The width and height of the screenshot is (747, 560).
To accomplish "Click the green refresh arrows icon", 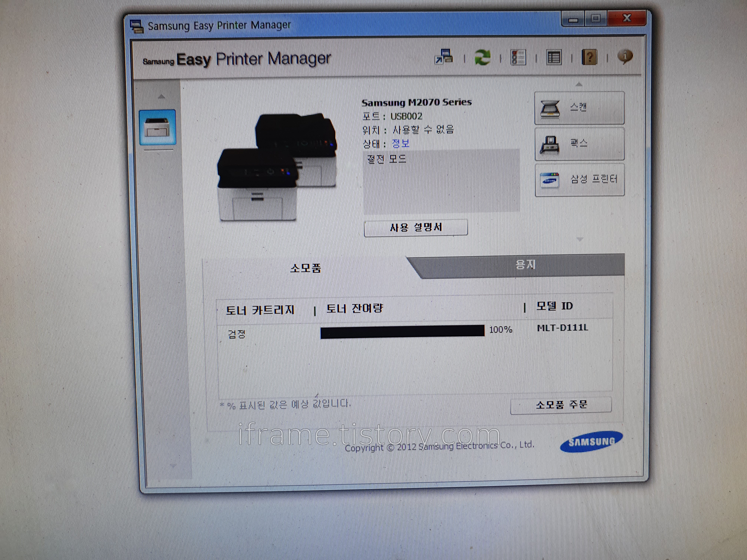I will click(x=482, y=57).
